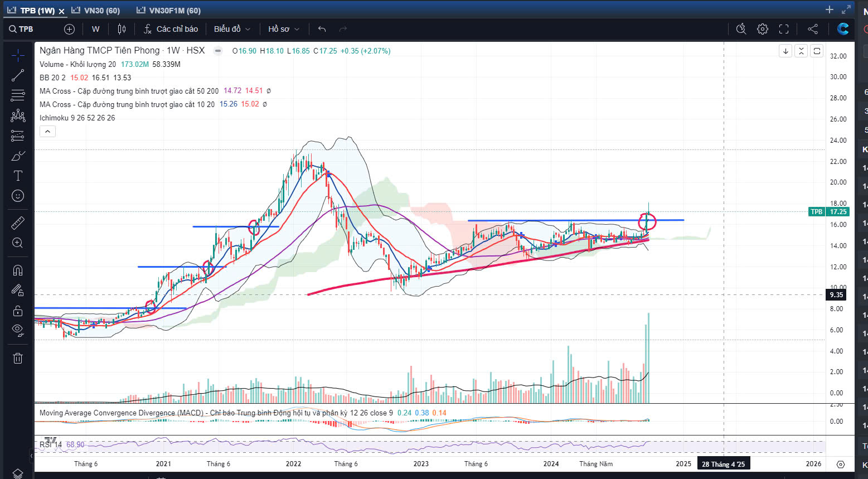Add a symbol to compare
This screenshot has height=479, width=868.
69,29
